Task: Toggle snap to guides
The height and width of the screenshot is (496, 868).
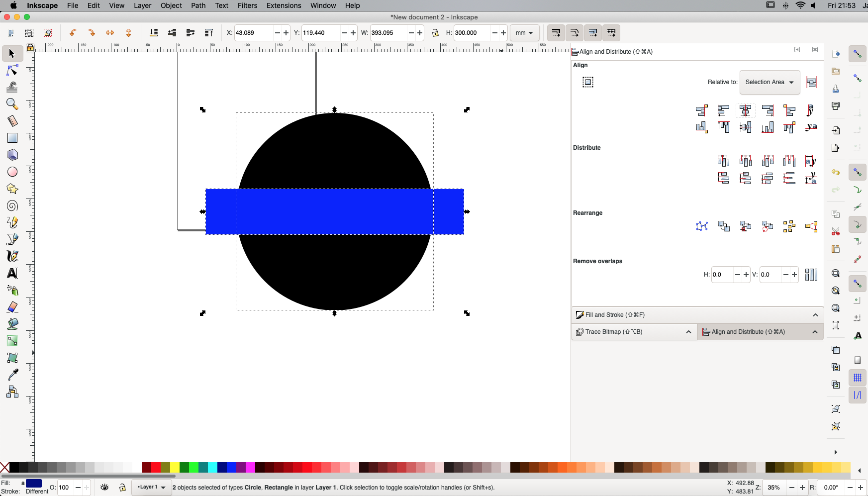Action: click(858, 395)
